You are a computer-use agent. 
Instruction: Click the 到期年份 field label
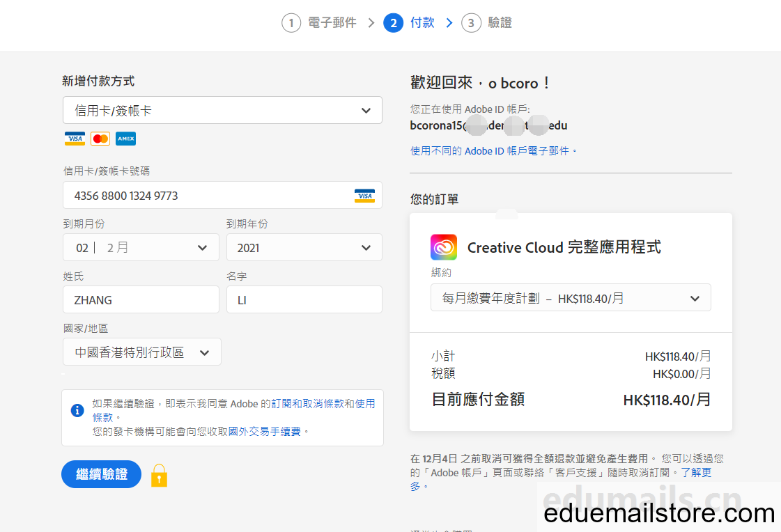pyautogui.click(x=247, y=224)
